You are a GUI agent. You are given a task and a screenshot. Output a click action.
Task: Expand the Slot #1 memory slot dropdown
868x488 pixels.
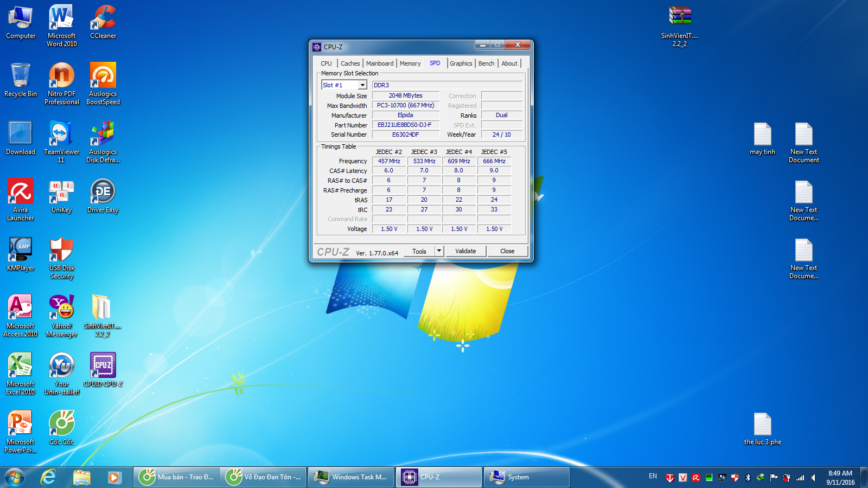(362, 85)
